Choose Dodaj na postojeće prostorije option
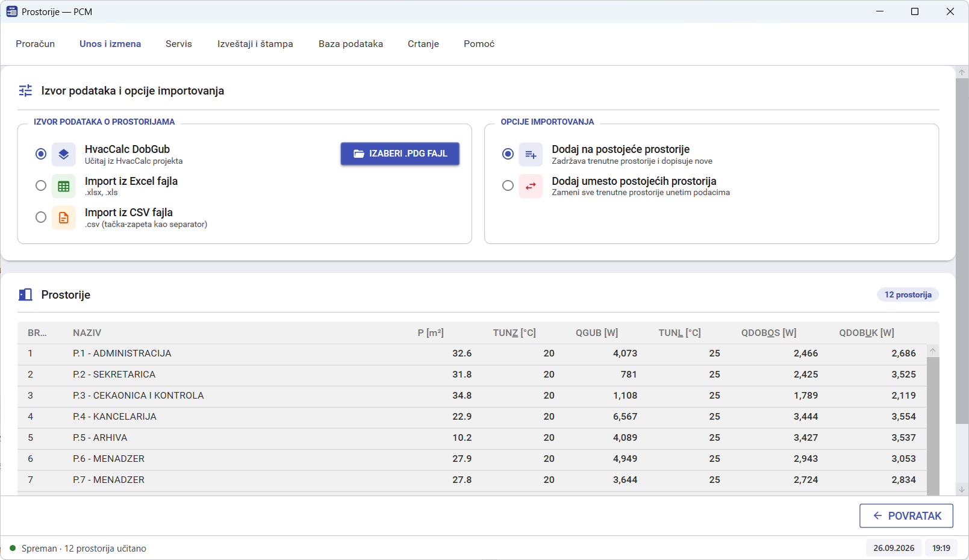969x560 pixels. pyautogui.click(x=508, y=154)
